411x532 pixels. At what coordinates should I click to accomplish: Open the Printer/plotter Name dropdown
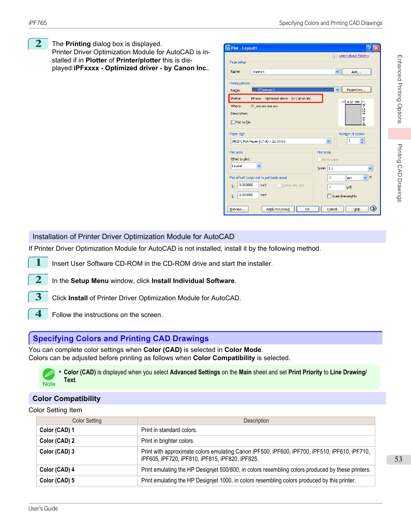pyautogui.click(x=337, y=90)
